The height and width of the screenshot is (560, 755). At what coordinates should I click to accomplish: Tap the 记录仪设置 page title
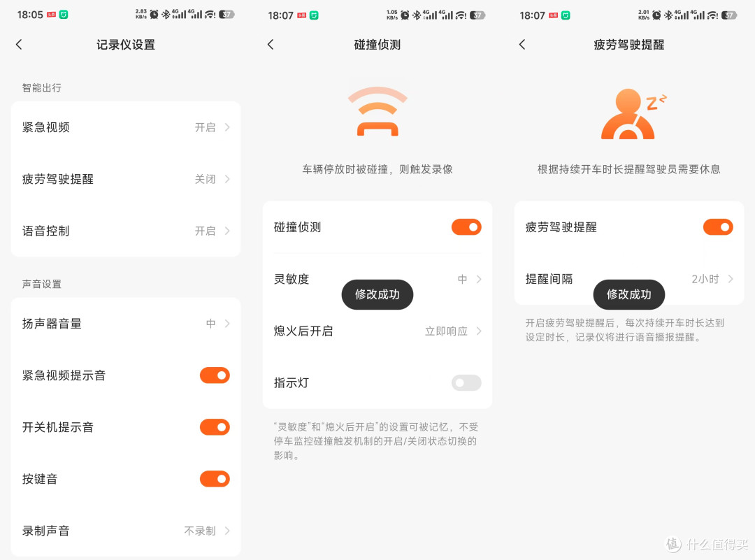126,45
